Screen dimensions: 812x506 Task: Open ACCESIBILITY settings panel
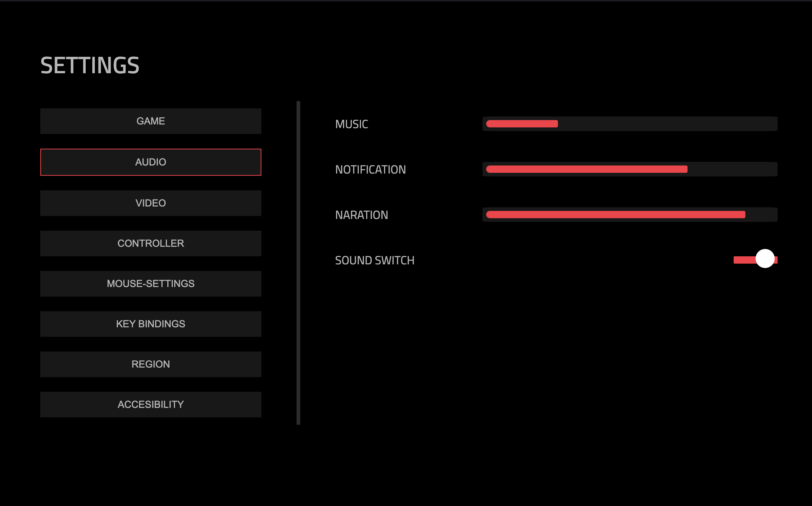(x=150, y=404)
